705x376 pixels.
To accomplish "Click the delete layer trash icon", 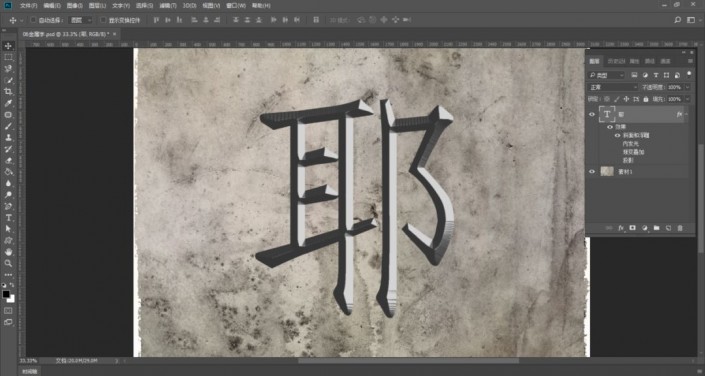I will tap(680, 228).
